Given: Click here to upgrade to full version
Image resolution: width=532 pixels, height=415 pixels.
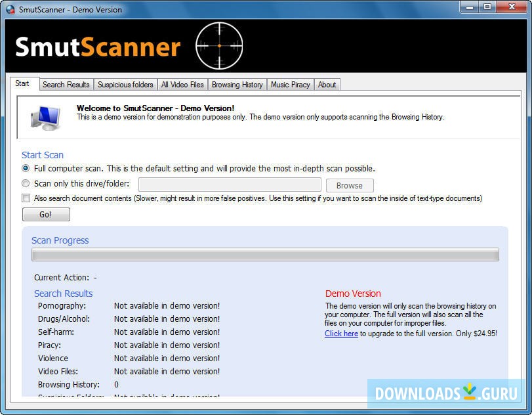Looking at the screenshot, I should tap(341, 334).
